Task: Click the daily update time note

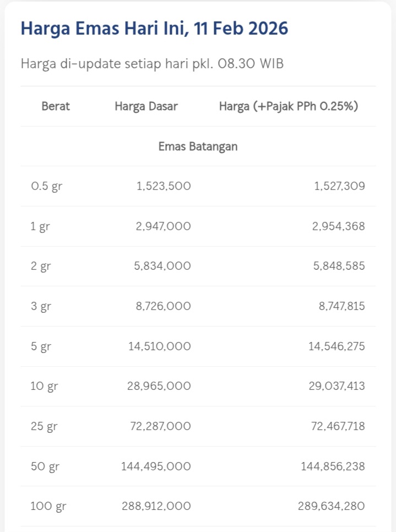Action: click(x=152, y=63)
